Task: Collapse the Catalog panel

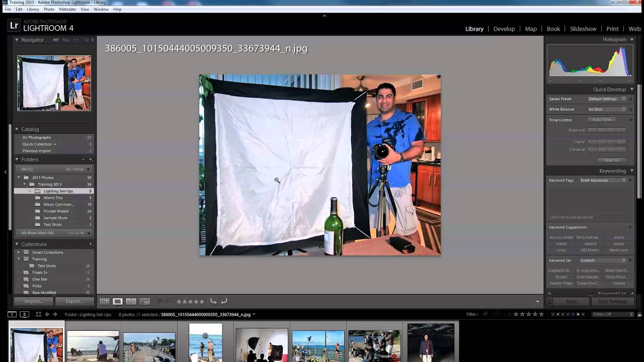Action: [x=17, y=129]
